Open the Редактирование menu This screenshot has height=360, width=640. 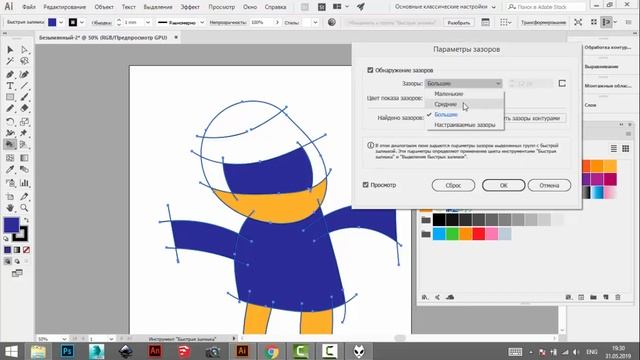pyautogui.click(x=64, y=7)
